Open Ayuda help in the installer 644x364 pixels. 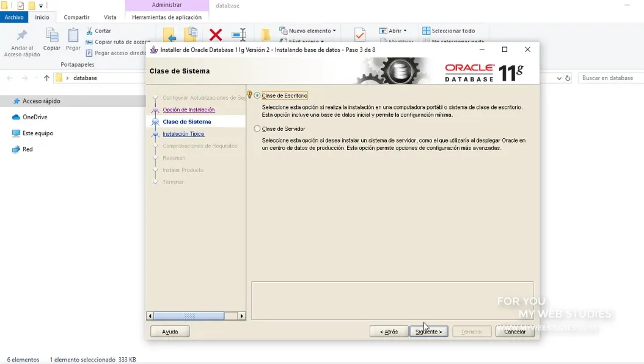pos(170,332)
